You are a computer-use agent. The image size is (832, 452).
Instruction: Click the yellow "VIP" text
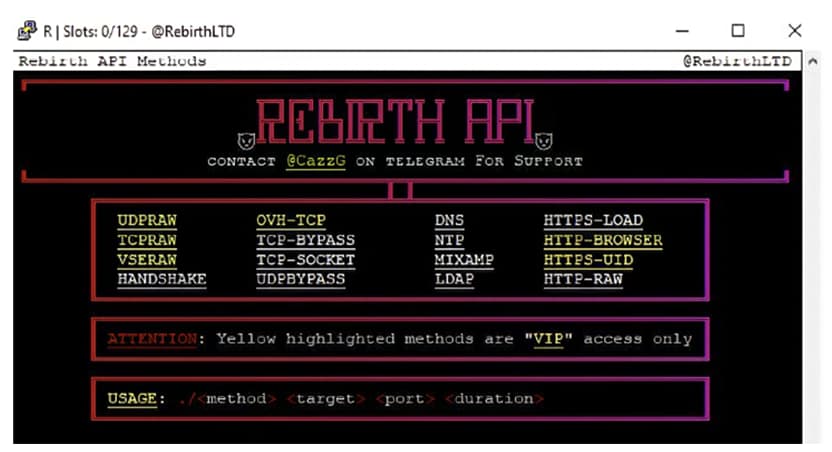[548, 339]
